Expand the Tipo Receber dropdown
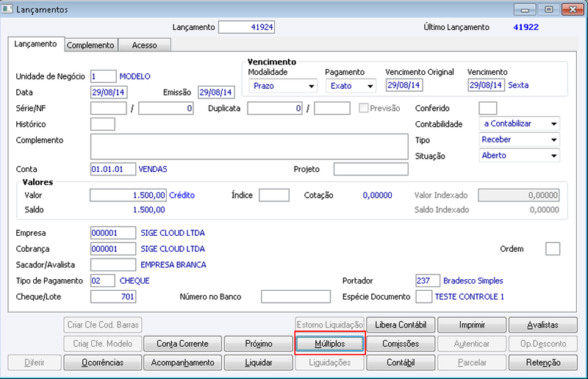 pos(520,140)
